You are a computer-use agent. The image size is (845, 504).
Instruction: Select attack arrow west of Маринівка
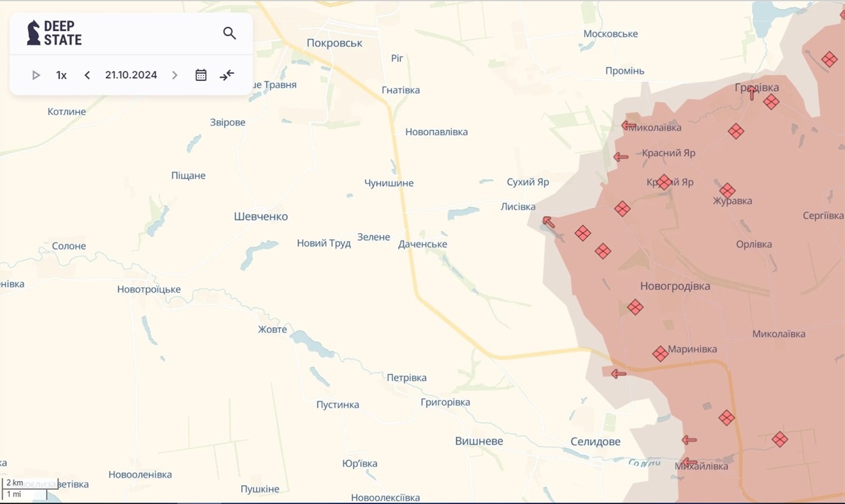pyautogui.click(x=618, y=374)
